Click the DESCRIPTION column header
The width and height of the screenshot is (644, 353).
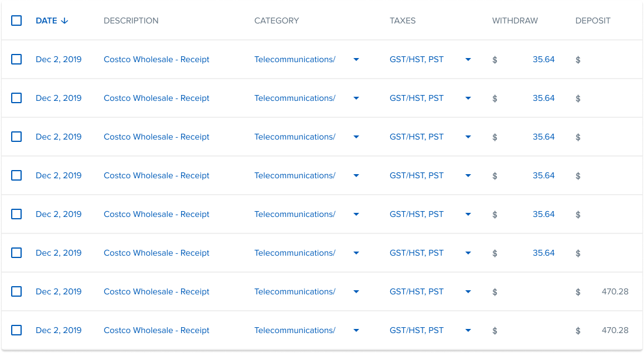(131, 21)
